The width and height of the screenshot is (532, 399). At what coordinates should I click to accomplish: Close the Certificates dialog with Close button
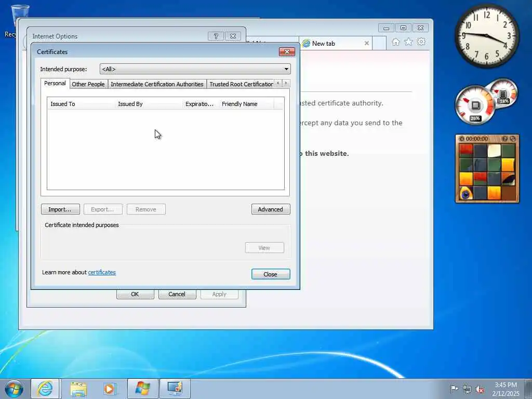pos(270,274)
